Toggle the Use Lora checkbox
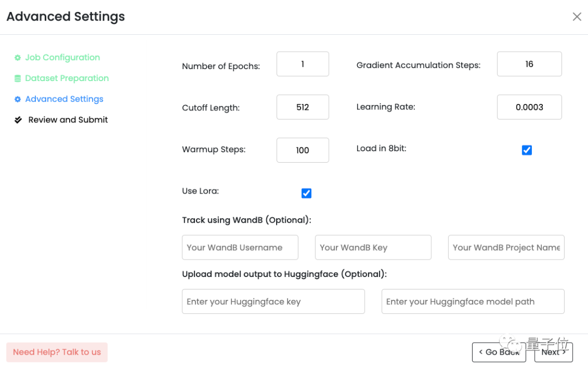This screenshot has width=588, height=370. (x=307, y=193)
